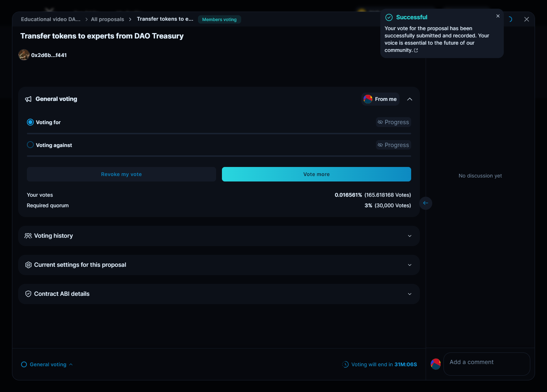The width and height of the screenshot is (547, 392).
Task: Click the shield icon for Contract ABI details
Action: pyautogui.click(x=28, y=294)
